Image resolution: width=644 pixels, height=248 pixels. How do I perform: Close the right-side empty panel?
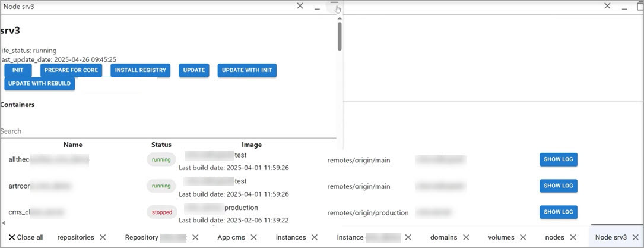(607, 6)
